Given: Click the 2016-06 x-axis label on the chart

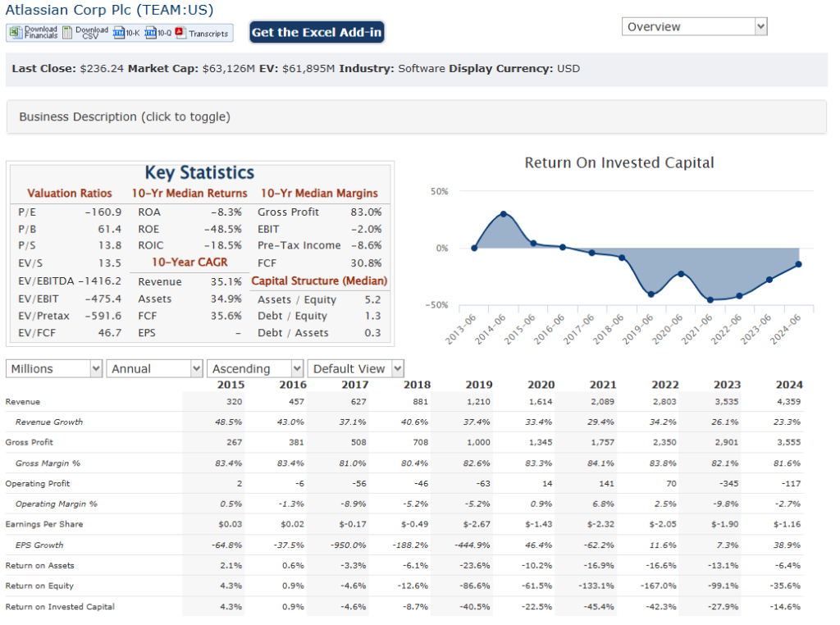Looking at the screenshot, I should tap(549, 329).
